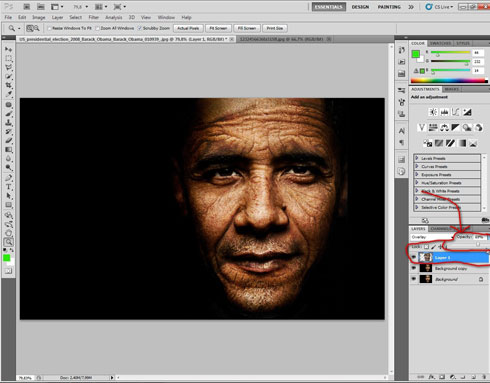Select the History Brush tool
This screenshot has width=490, height=383.
coord(9,132)
